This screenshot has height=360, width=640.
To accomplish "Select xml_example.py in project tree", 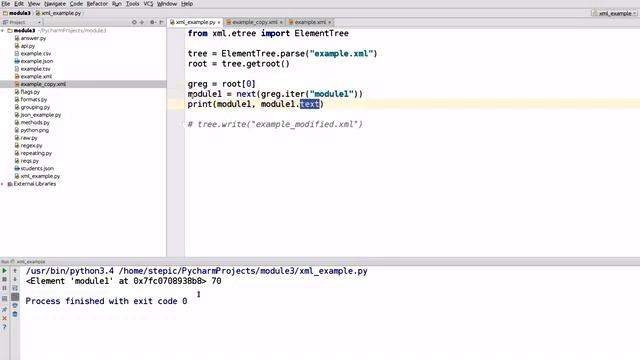I will coord(40,176).
